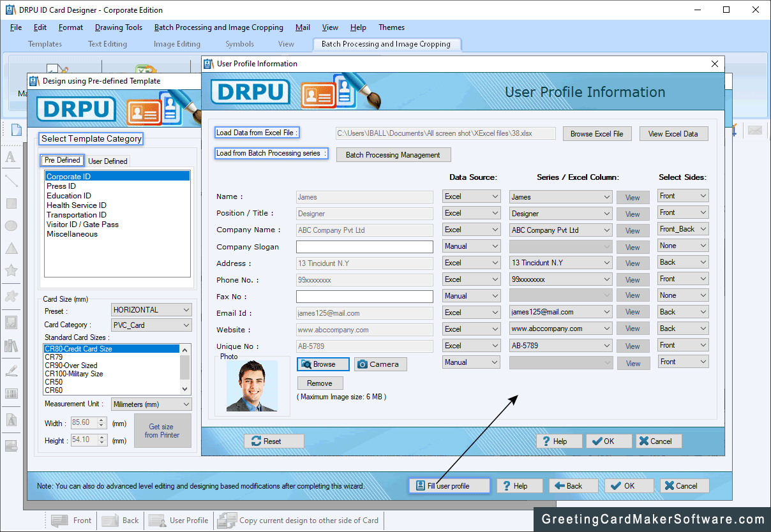The height and width of the screenshot is (532, 771).
Task: Select Visitor ID / Gate Pass category
Action: pyautogui.click(x=82, y=225)
